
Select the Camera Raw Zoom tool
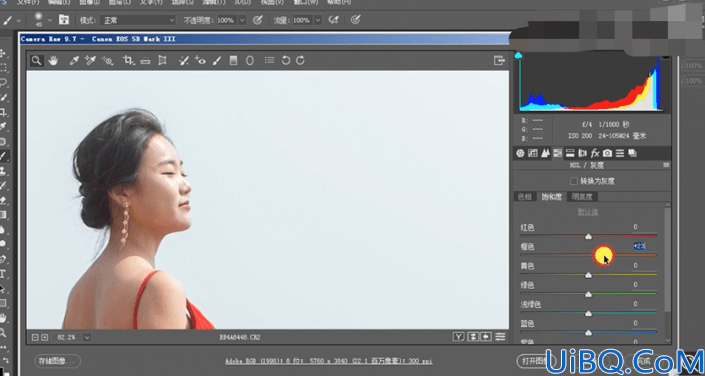(x=36, y=61)
